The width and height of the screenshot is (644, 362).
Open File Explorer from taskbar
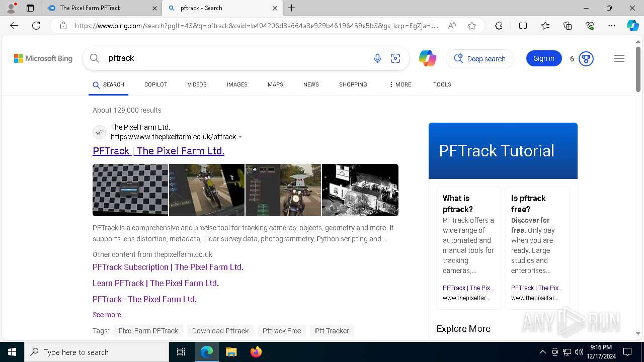pos(231,352)
